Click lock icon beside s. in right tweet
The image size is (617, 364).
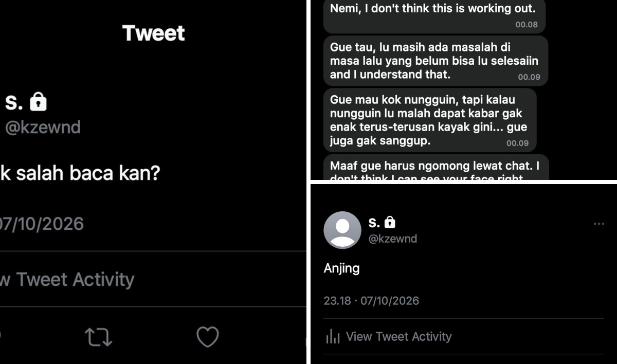pos(390,223)
